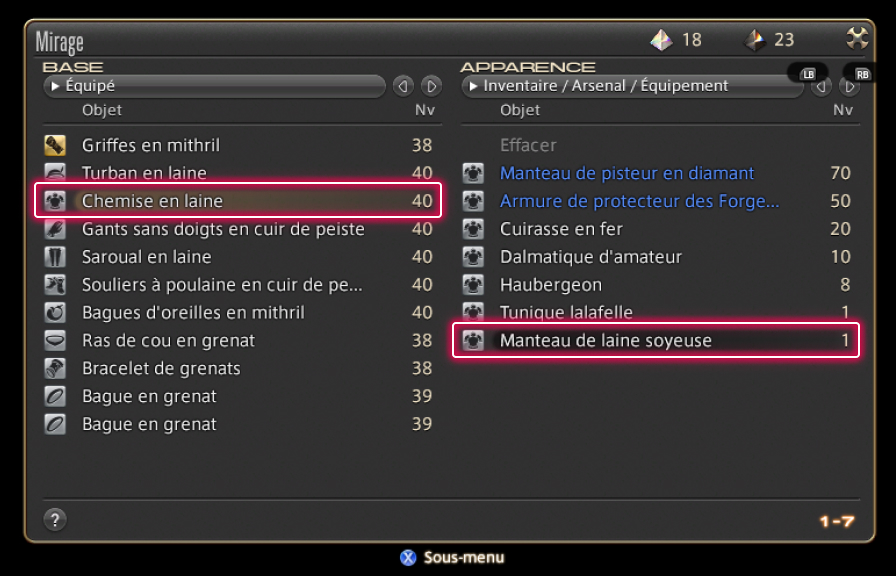Go to the next base category arrow
The image size is (896, 576).
click(431, 86)
